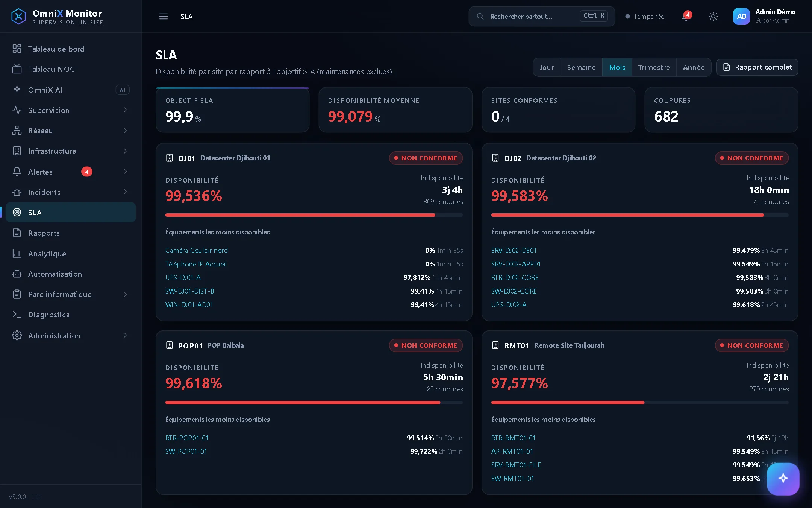Open the Tableau NOC sidebar icon

pyautogui.click(x=17, y=69)
